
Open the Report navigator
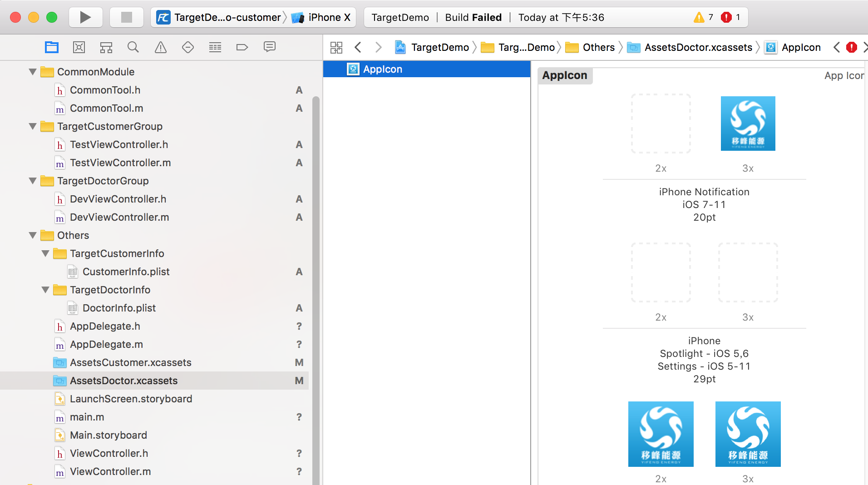coord(270,47)
